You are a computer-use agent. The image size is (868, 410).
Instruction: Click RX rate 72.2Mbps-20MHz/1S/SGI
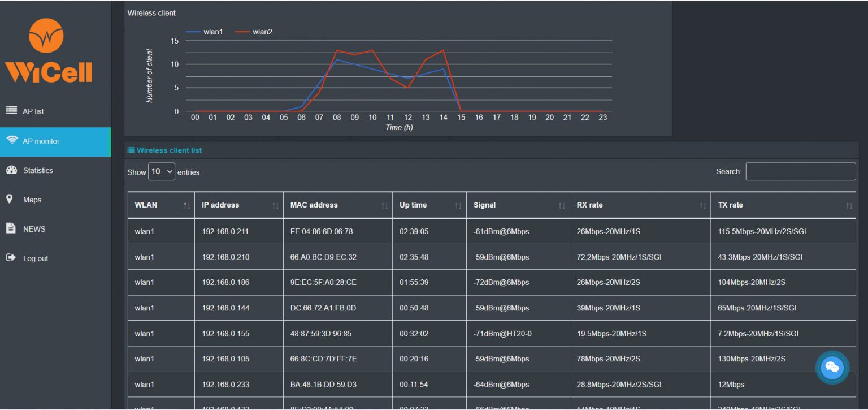pyautogui.click(x=619, y=257)
